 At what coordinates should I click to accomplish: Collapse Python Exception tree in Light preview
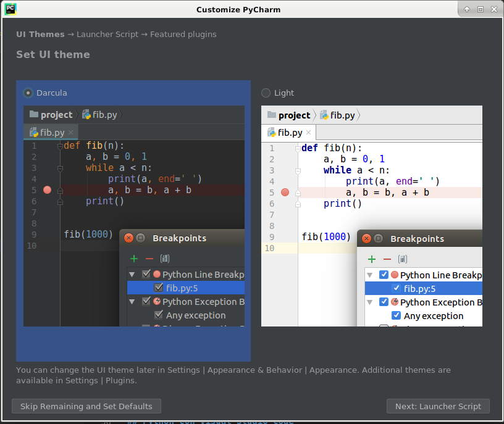(x=369, y=302)
